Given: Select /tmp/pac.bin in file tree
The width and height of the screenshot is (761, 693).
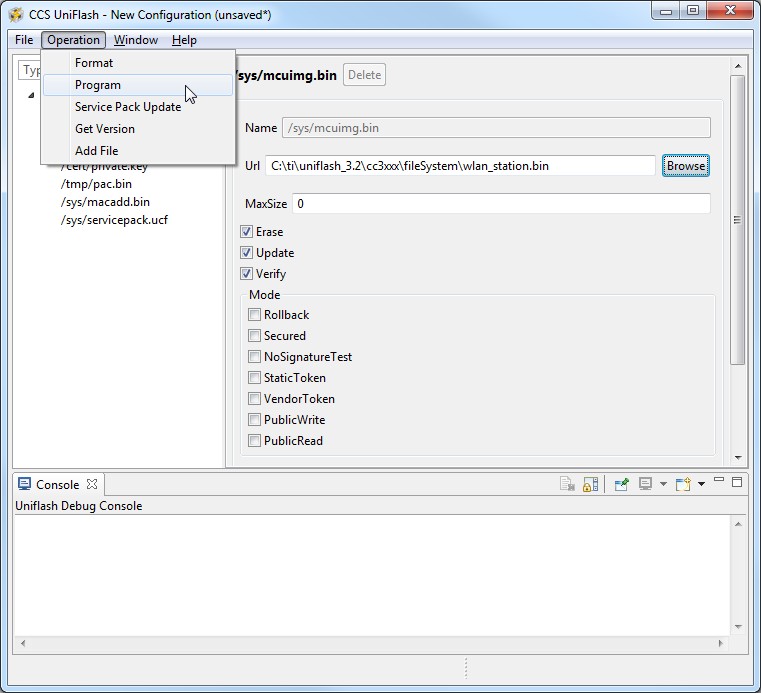Looking at the screenshot, I should tap(96, 184).
